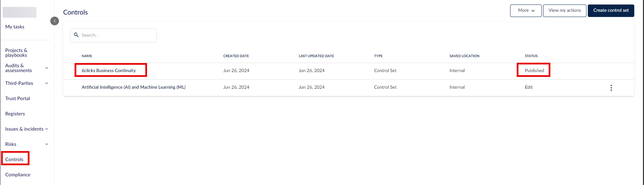
Task: Click View my actions button
Action: pos(565,10)
